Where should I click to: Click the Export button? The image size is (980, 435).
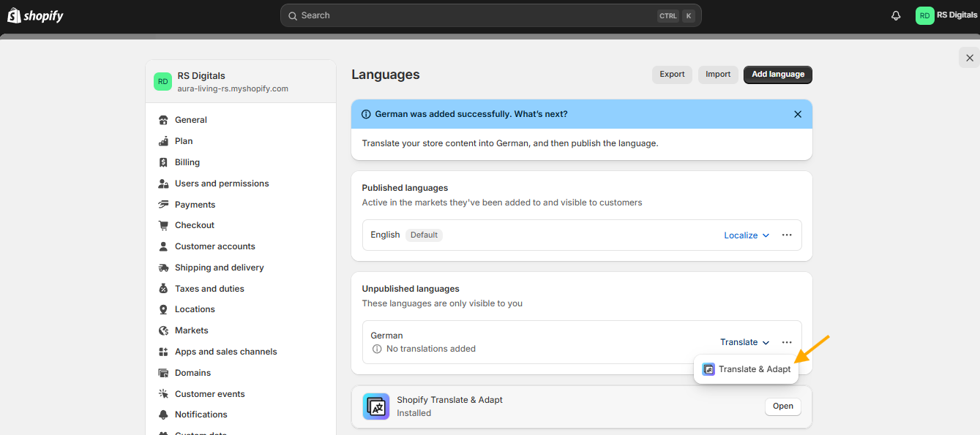(x=672, y=75)
